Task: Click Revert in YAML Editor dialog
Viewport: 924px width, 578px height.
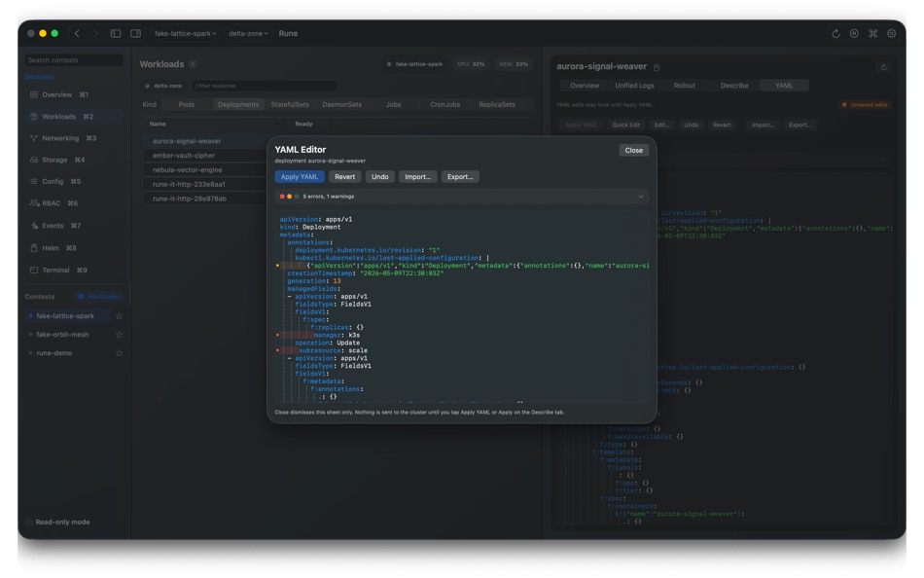Action: 344,177
